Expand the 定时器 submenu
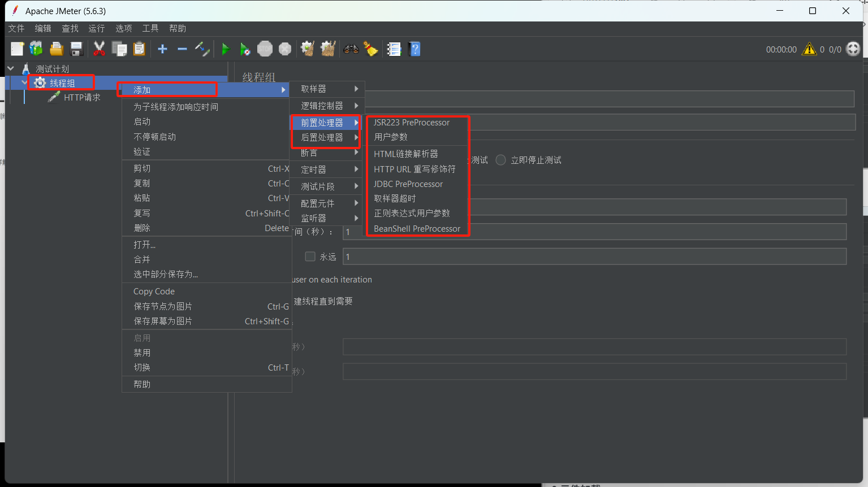This screenshot has height=487, width=868. pos(327,169)
